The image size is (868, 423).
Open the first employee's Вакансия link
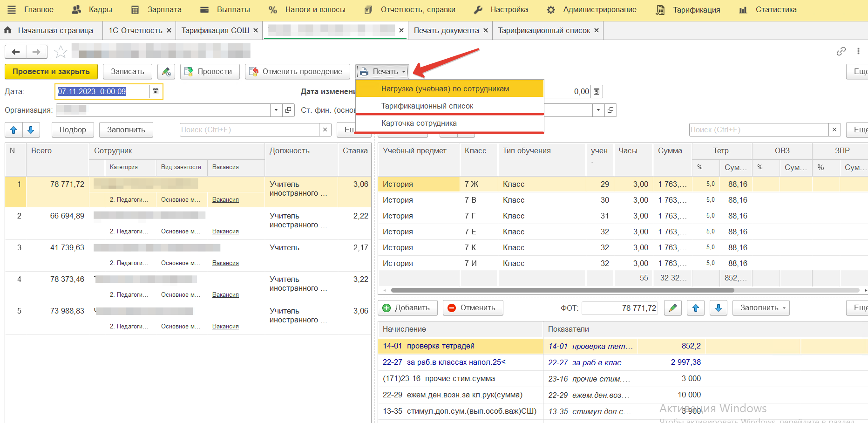(x=225, y=200)
